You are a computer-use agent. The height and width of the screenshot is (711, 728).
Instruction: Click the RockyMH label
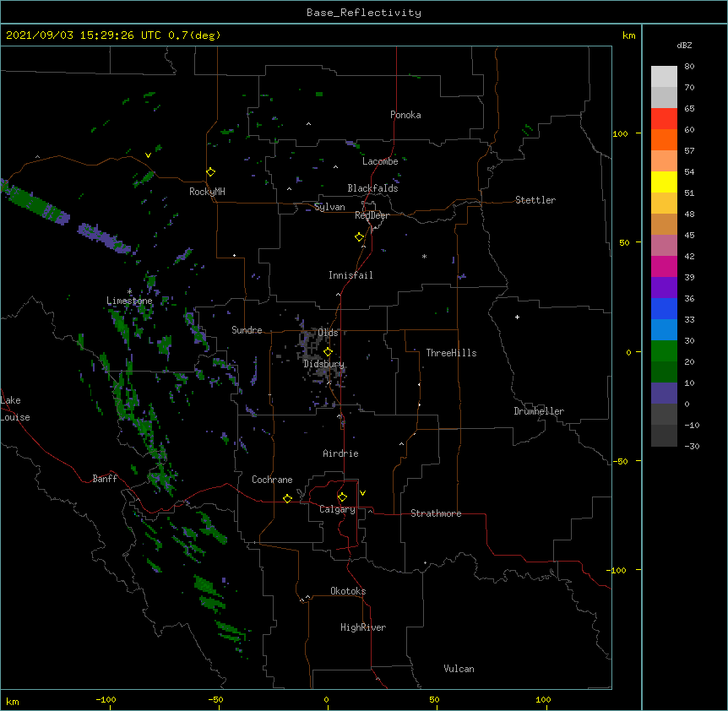(207, 192)
